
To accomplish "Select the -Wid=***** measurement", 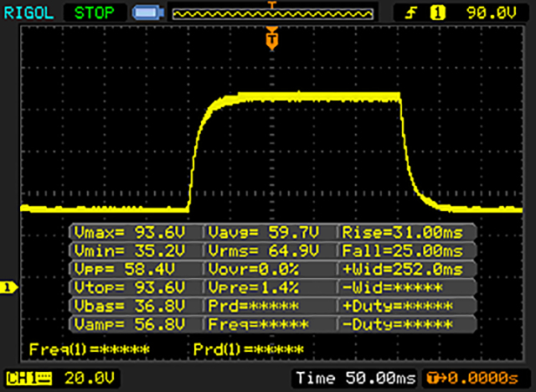I will click(x=393, y=288).
